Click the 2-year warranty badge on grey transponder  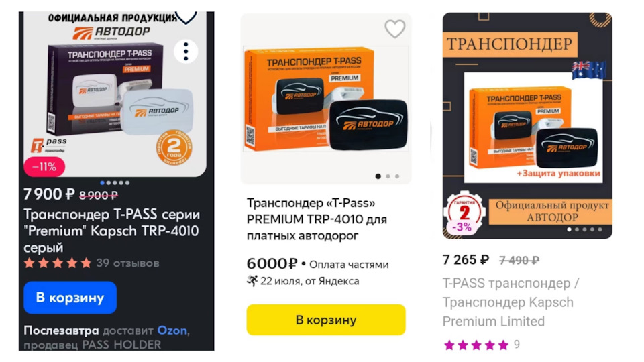174,147
